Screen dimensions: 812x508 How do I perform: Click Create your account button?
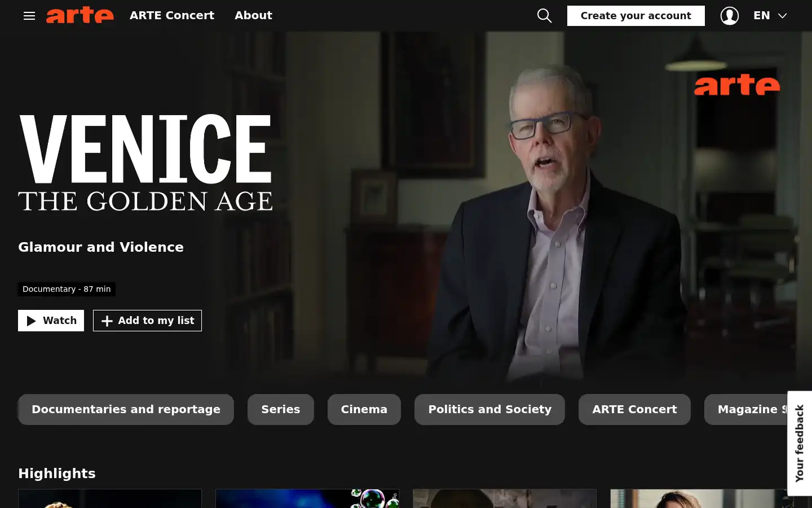636,16
